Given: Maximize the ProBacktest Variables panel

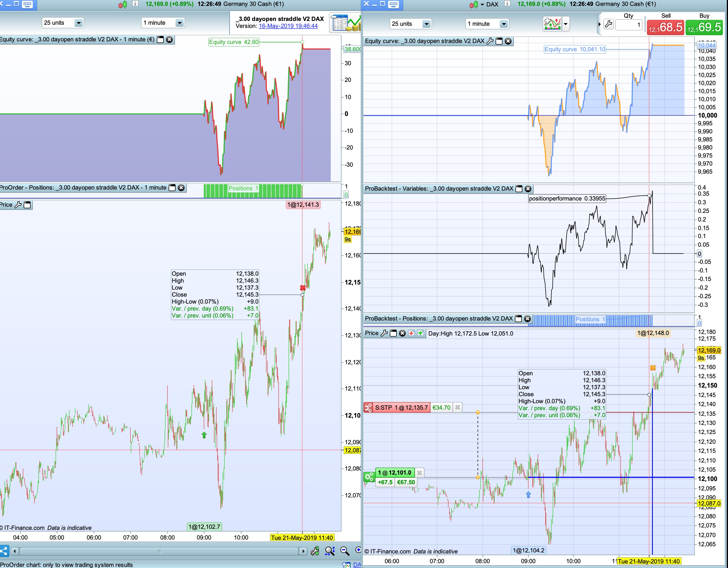Looking at the screenshot, I should tap(519, 189).
